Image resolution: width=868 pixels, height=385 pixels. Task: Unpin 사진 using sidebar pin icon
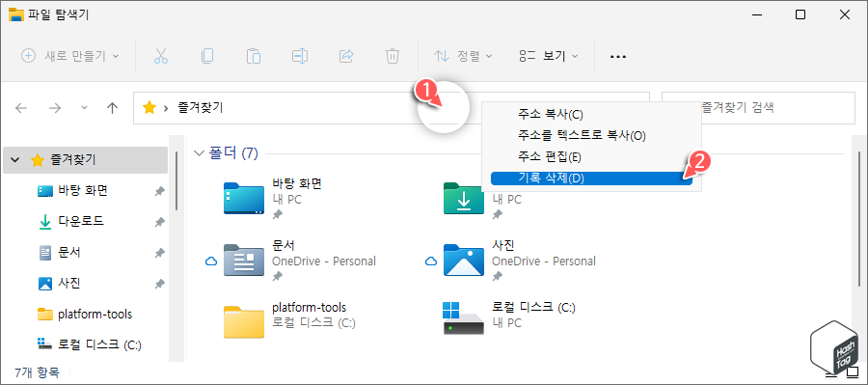159,285
